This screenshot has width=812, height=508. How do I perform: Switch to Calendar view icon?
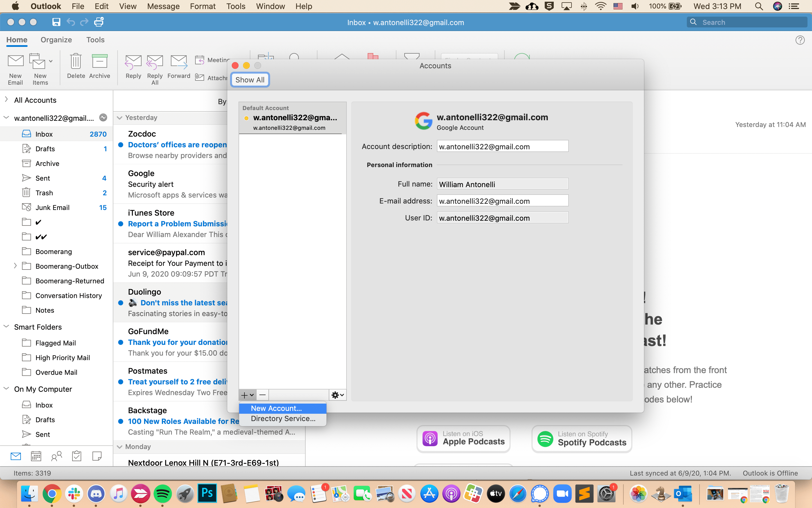tap(36, 456)
